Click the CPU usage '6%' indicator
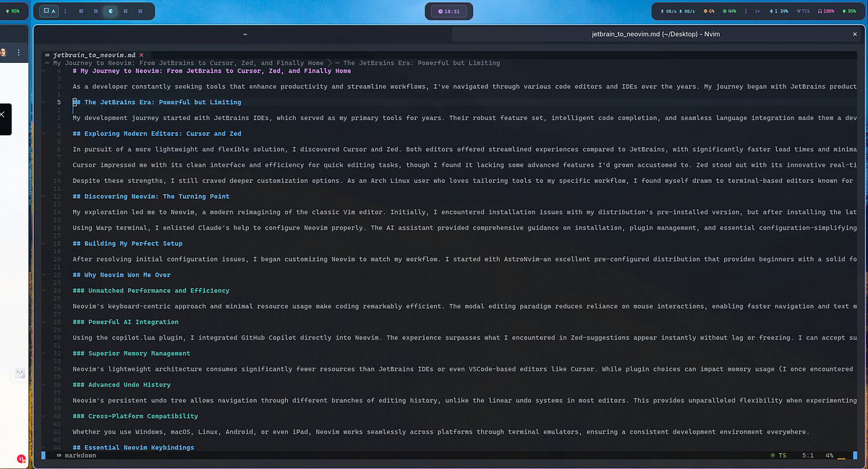The image size is (868, 469). [709, 11]
